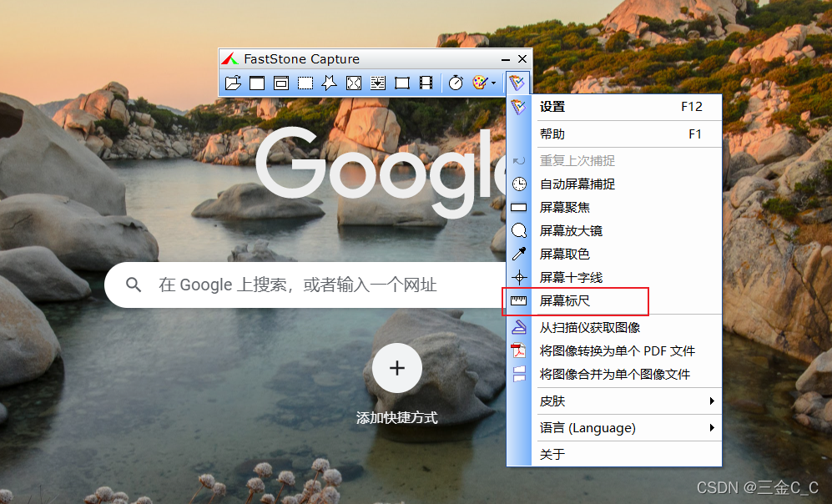Image resolution: width=832 pixels, height=504 pixels.
Task: Capture window or object toolbar icon
Action: click(281, 83)
